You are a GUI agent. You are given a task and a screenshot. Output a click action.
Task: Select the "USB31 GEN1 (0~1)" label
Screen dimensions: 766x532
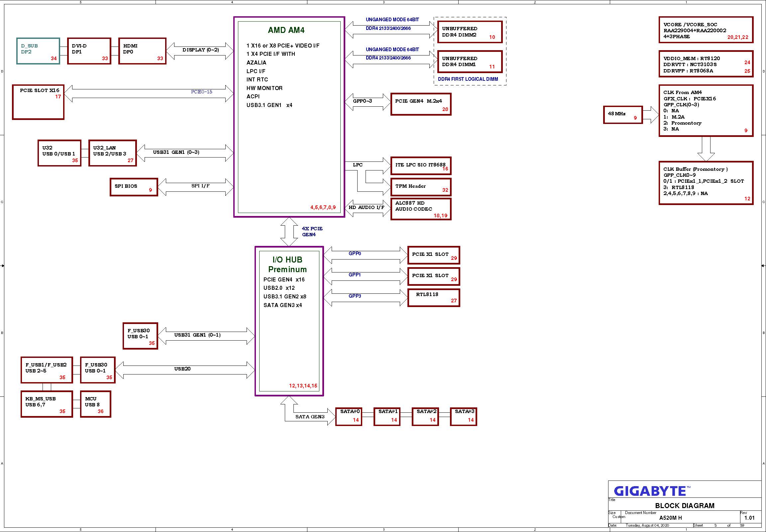click(197, 335)
